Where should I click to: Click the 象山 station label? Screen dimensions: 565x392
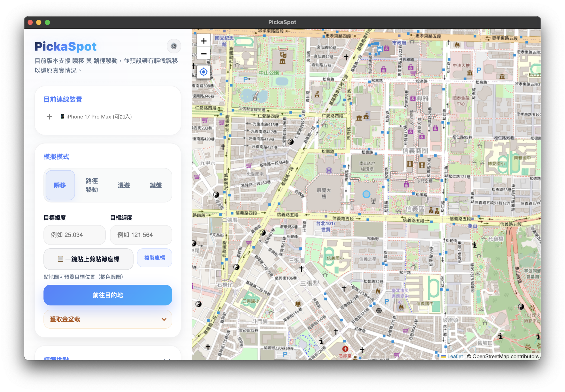pyautogui.click(x=472, y=226)
